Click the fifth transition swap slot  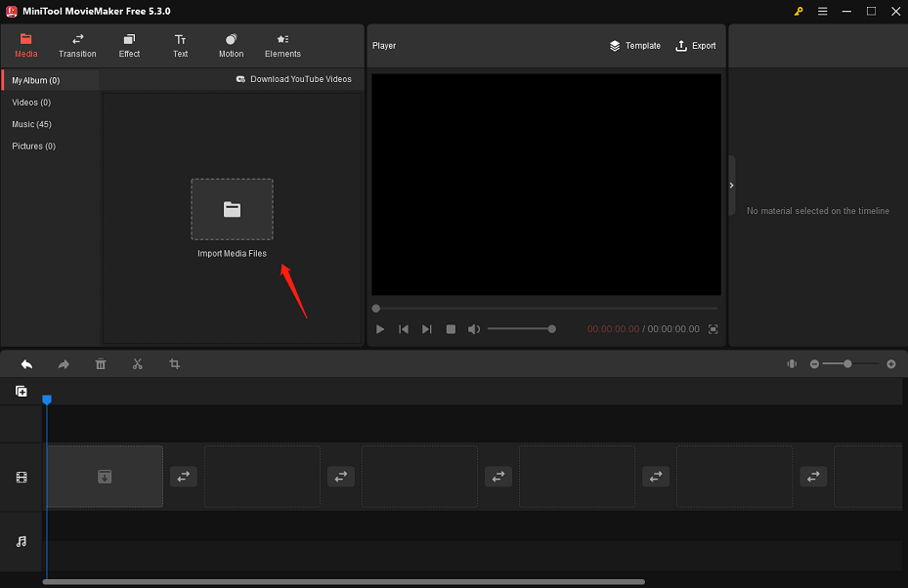[813, 477]
